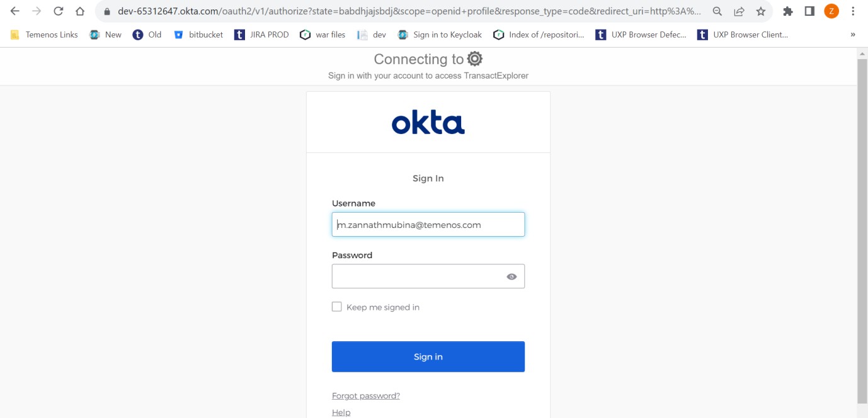Toggle the browser side panel icon
Screen dimensions: 868x418
coord(809,11)
